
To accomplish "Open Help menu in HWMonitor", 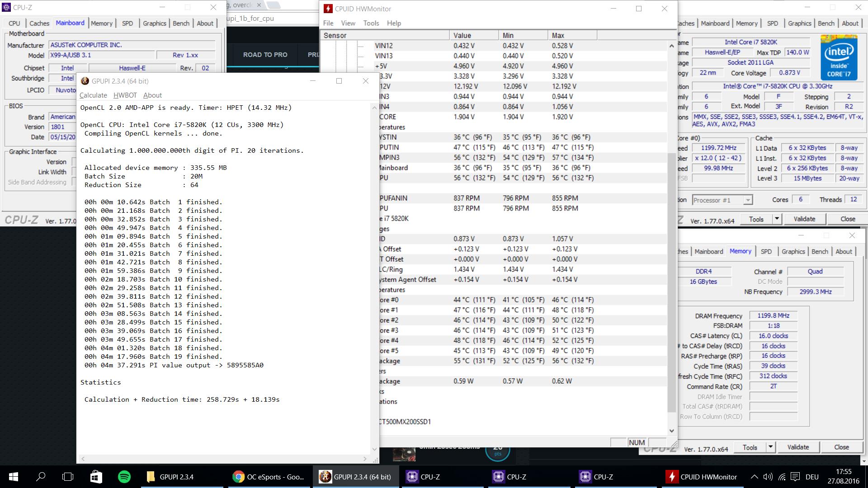I will coord(394,23).
